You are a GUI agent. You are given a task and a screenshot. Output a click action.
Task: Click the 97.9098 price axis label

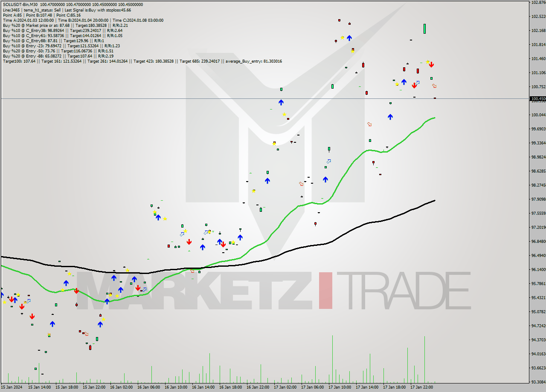pos(538,199)
